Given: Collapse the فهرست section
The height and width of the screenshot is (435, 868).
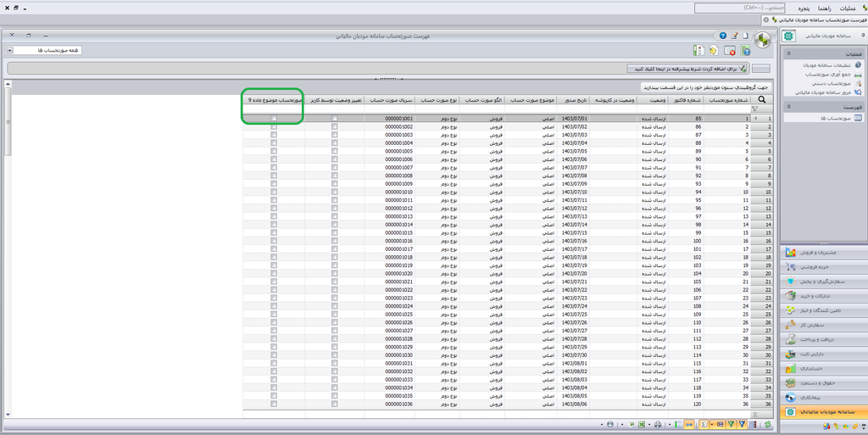Looking at the screenshot, I should coord(789,106).
